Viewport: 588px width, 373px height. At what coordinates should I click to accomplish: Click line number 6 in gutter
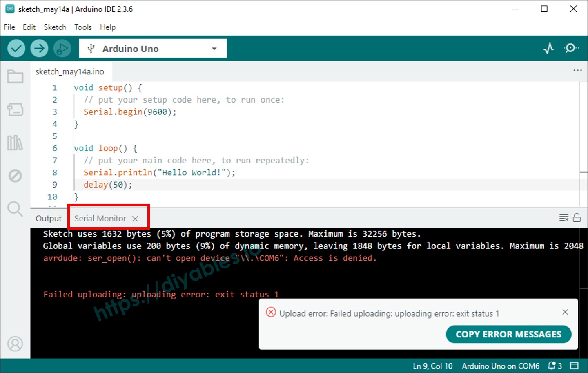(x=55, y=148)
